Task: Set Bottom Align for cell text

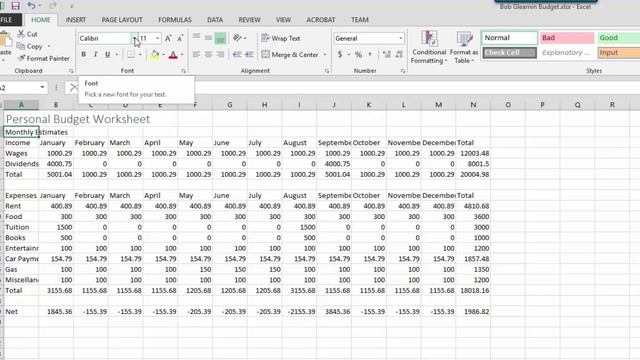Action: click(x=220, y=38)
